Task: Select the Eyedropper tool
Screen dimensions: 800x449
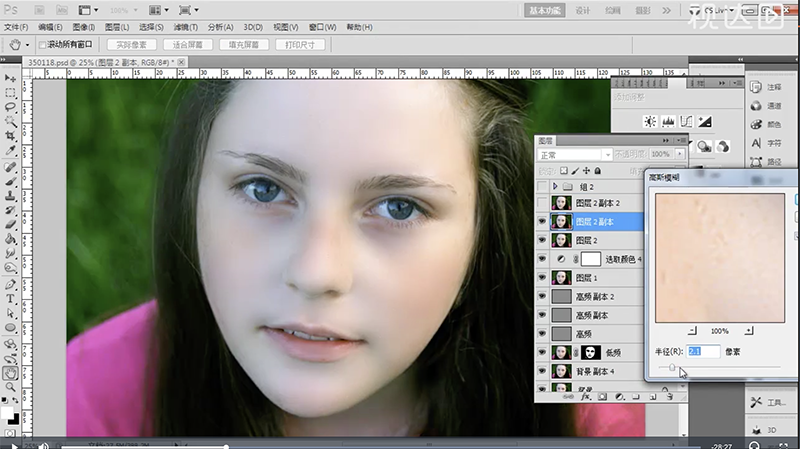Action: [10, 150]
